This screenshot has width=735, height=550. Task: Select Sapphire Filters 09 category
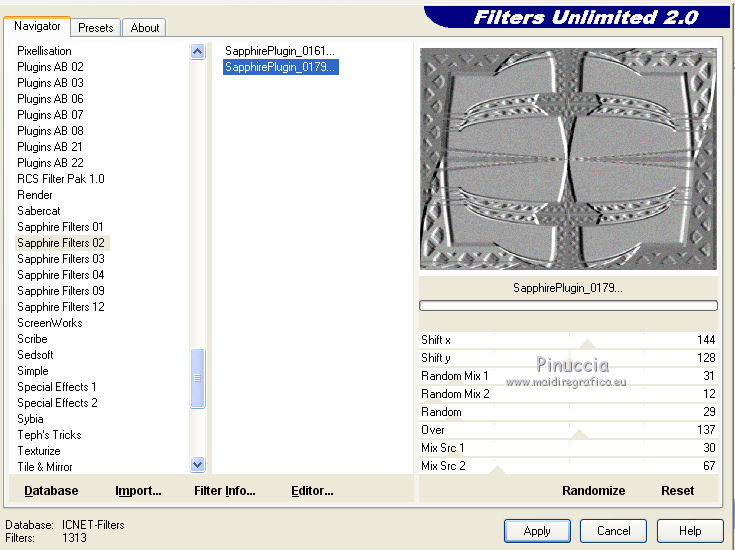point(61,291)
